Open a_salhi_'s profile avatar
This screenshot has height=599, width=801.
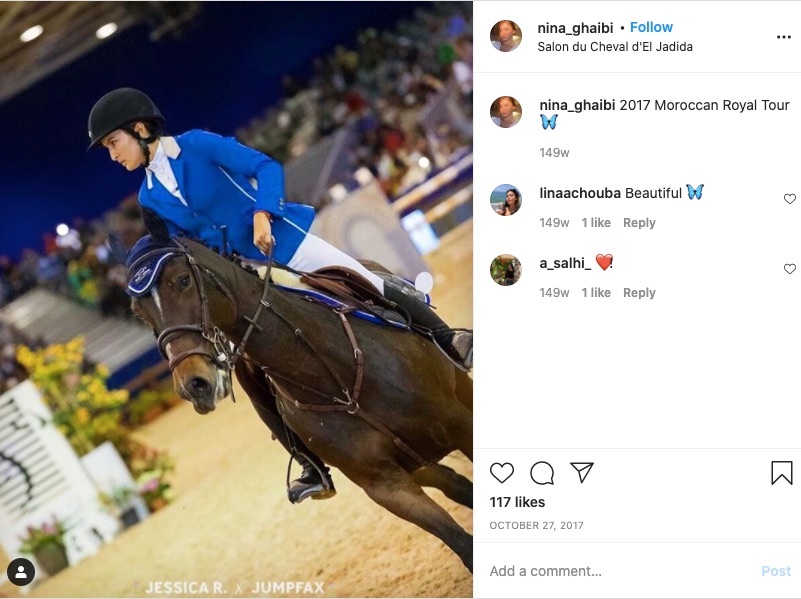(506, 270)
